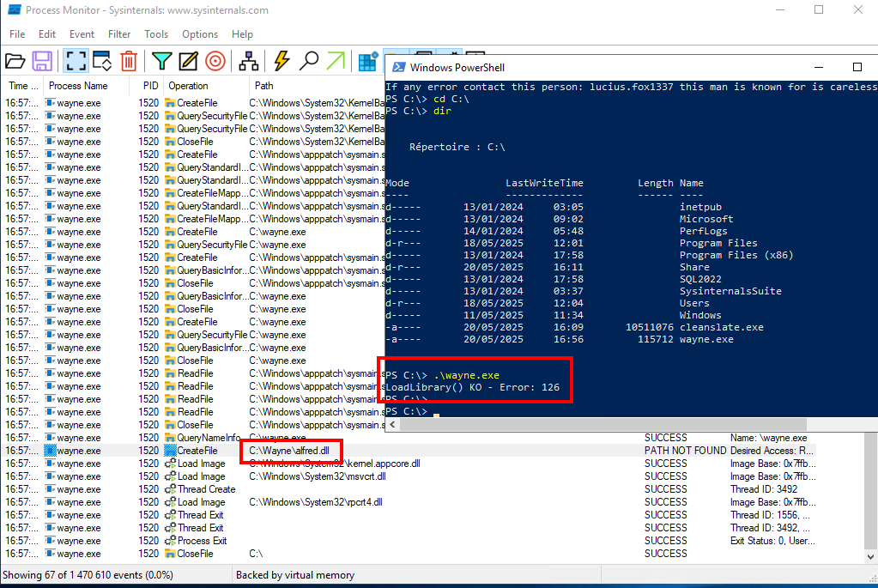Click the Open log file toolbar icon
The width and height of the screenshot is (878, 588).
15,61
